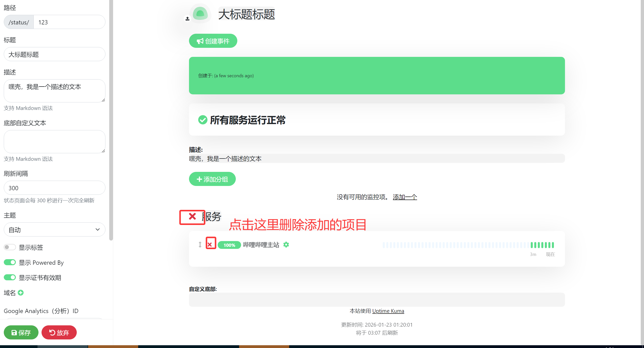Follow the 添加一个 link
644x348 pixels.
405,197
